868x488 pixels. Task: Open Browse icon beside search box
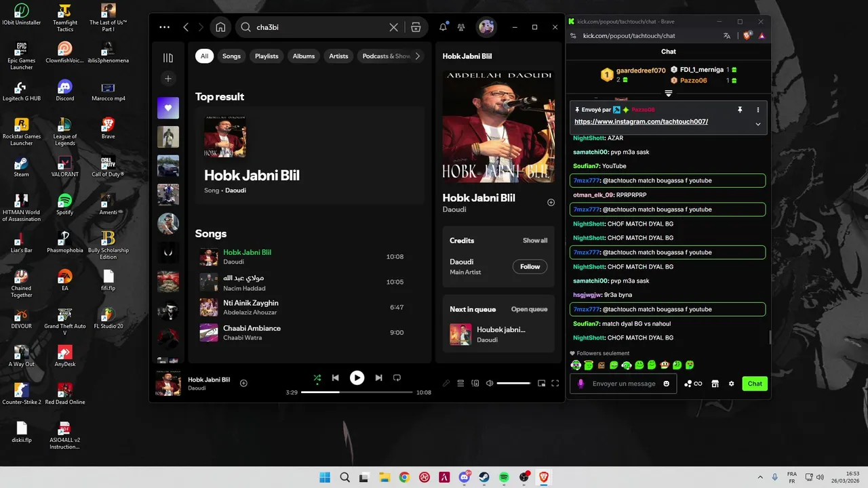click(416, 27)
